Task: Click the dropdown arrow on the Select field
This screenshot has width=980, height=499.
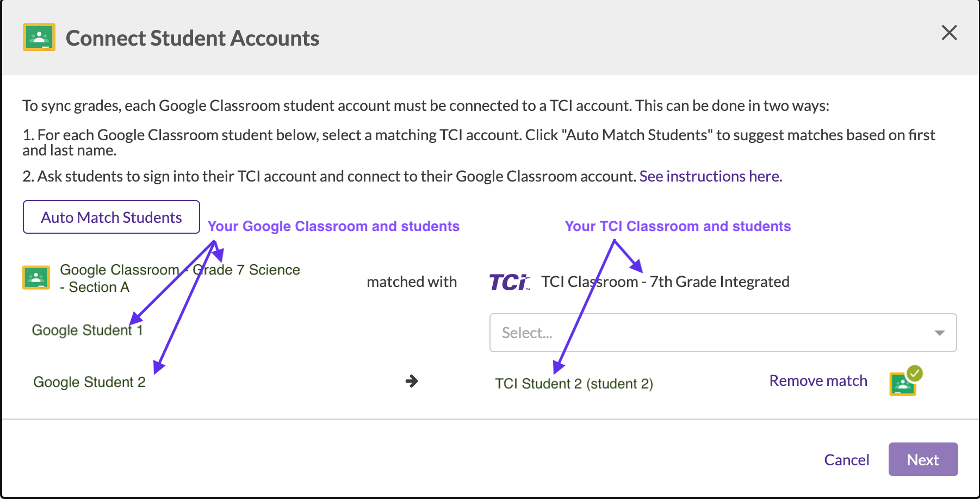Action: [x=940, y=333]
